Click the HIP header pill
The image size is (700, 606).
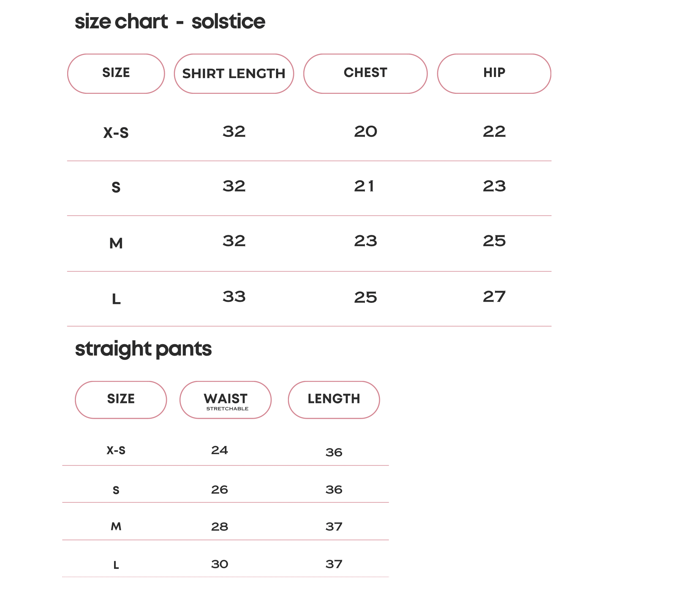coord(494,74)
